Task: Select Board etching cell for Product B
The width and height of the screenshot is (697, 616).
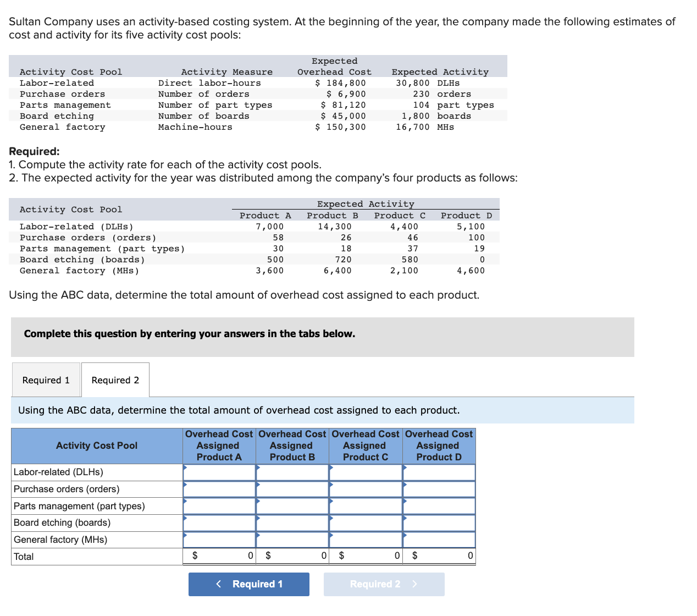Action: (292, 522)
